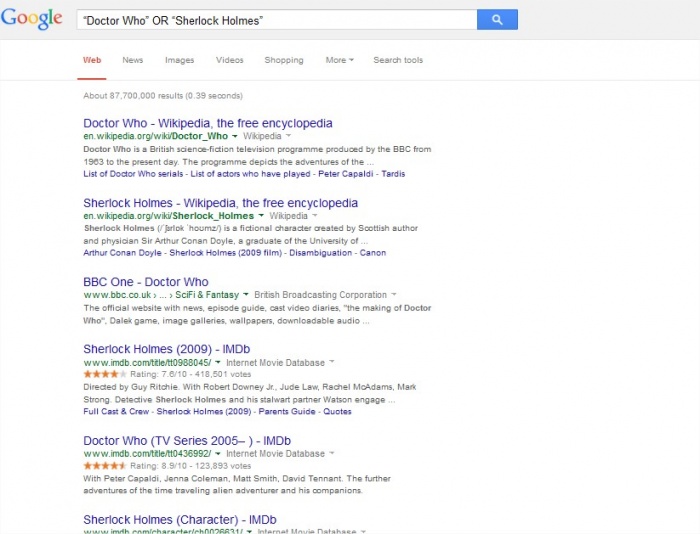Click the Google logo

pyautogui.click(x=32, y=19)
